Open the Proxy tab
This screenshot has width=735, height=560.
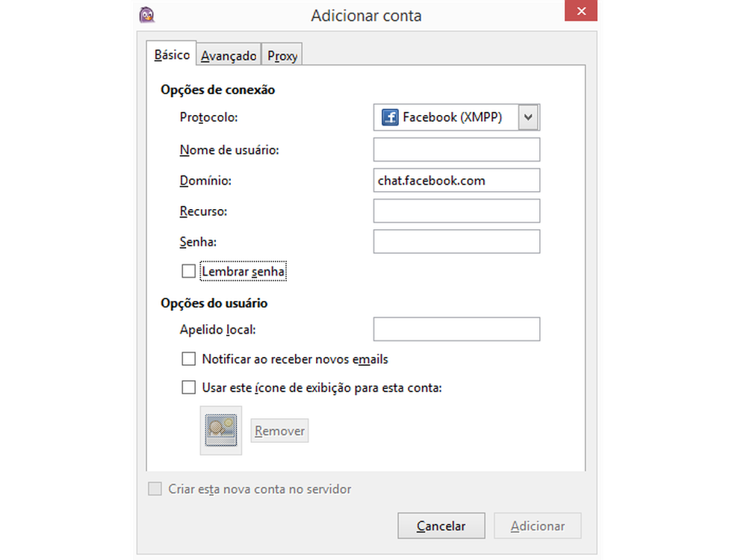point(282,56)
